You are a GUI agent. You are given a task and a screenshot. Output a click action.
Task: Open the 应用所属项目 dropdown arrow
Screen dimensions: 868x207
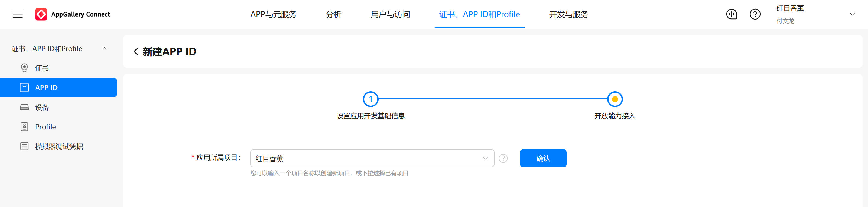coord(486,158)
